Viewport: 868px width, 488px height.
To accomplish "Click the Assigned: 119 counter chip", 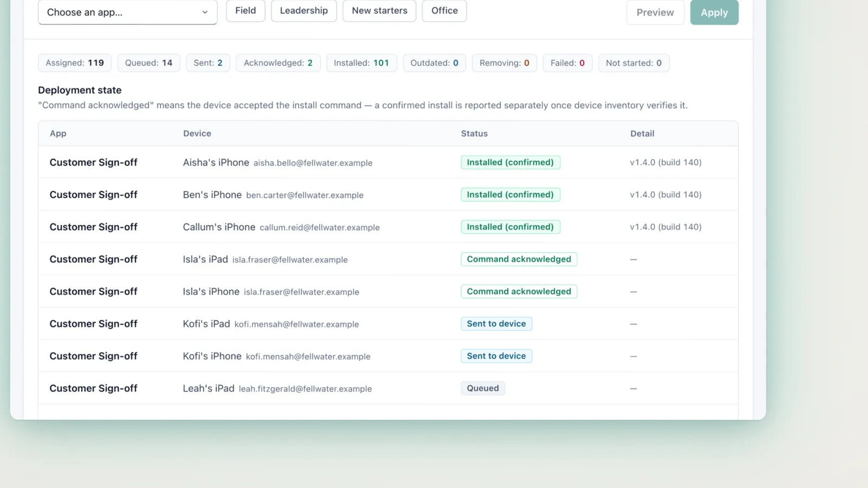I will (x=75, y=63).
